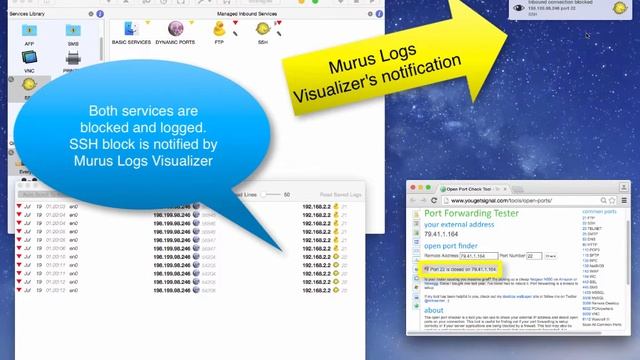This screenshot has height=360, width=640.
Task: Click red triangle on 01:20:10 log row
Action: pyautogui.click(x=19, y=257)
